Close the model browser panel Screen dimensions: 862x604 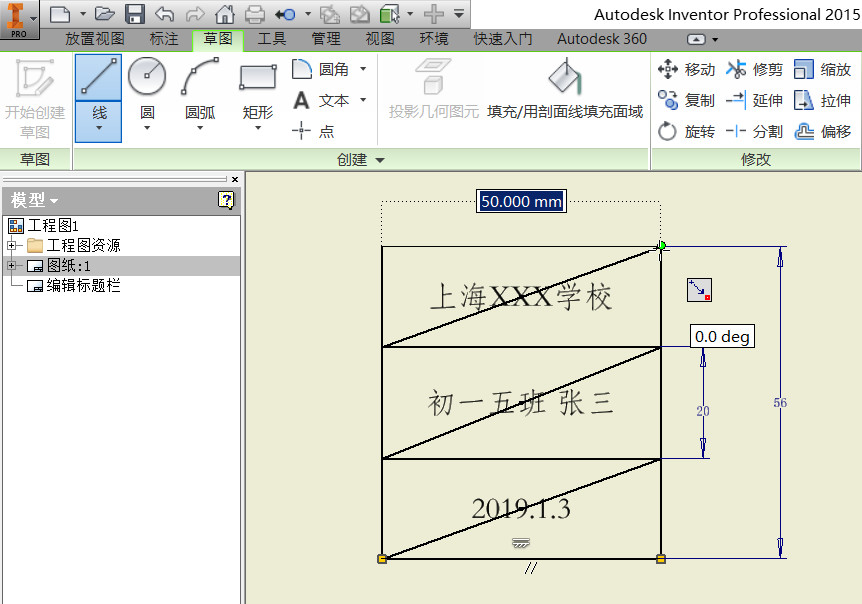(235, 179)
